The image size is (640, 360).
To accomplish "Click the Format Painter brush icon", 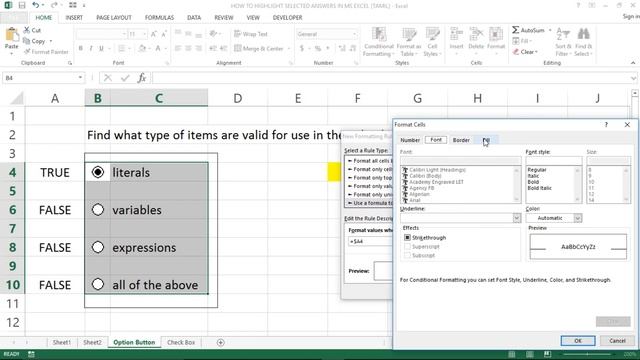I will coord(27,51).
